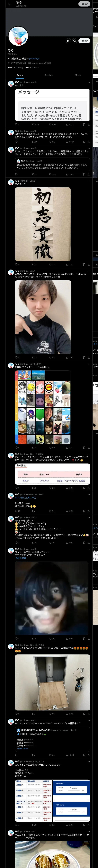Screen dimensions: 98x868
Task: Open the #名大界隈 hashtag
Action: (x=21, y=558)
